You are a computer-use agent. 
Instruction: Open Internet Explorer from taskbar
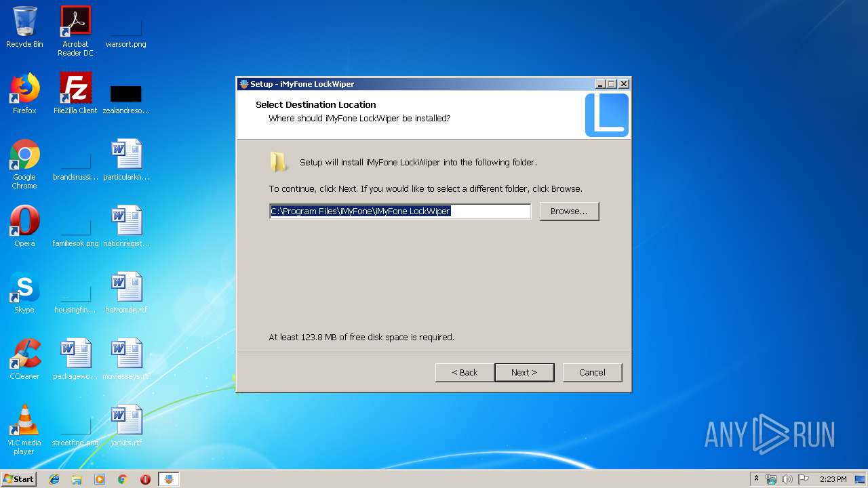(54, 479)
